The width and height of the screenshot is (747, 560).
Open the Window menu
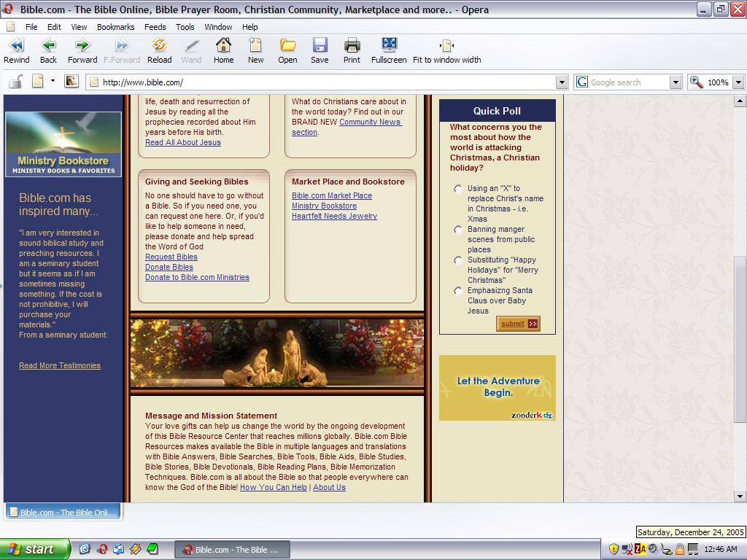pos(218,27)
